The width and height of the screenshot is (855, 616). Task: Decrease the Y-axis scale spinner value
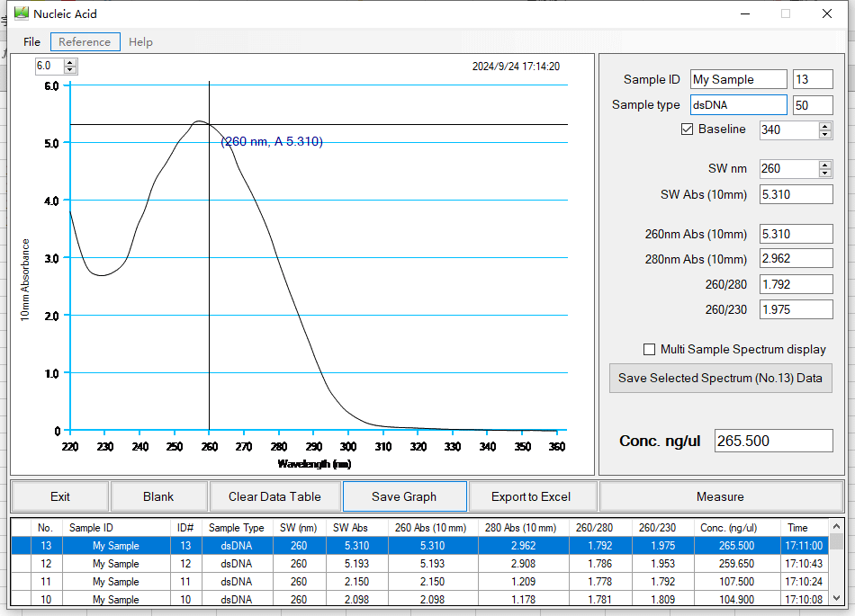pos(71,70)
